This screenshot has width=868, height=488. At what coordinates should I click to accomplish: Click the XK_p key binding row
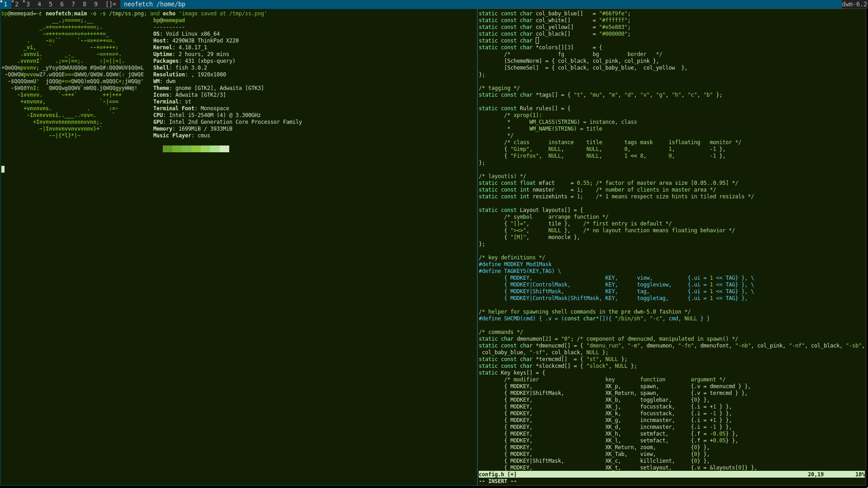tap(627, 386)
